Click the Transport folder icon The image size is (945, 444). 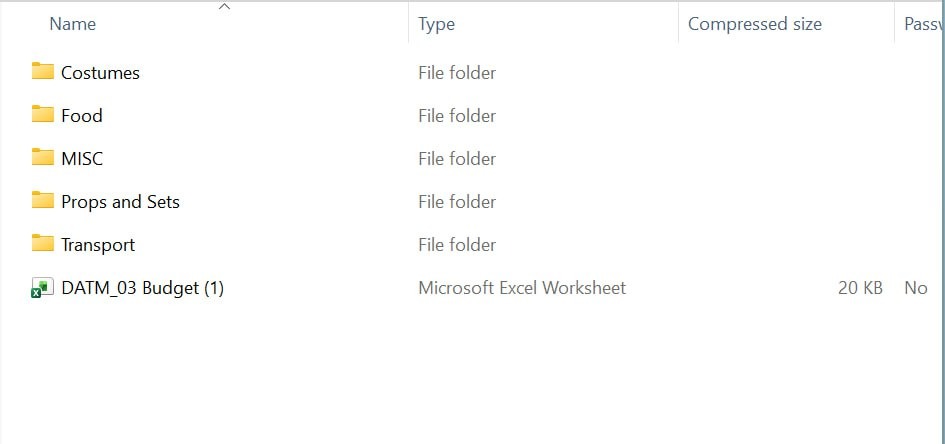42,243
